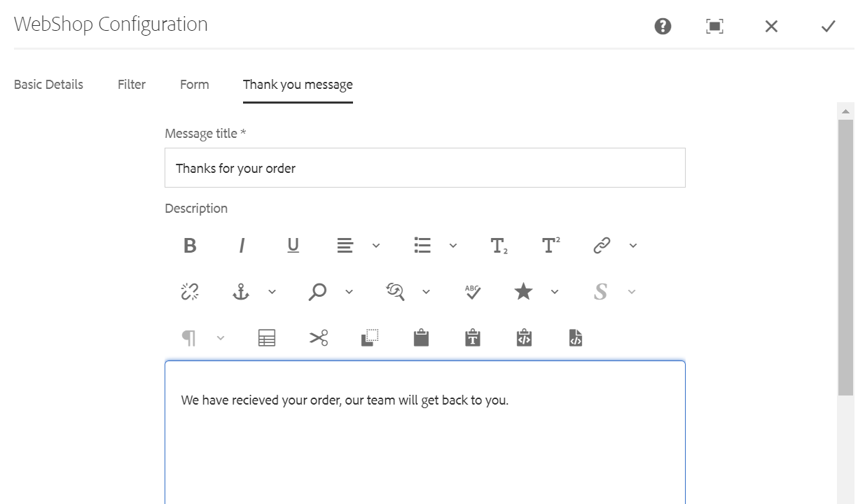
Task: Apply subscript formatting
Action: [x=499, y=246]
